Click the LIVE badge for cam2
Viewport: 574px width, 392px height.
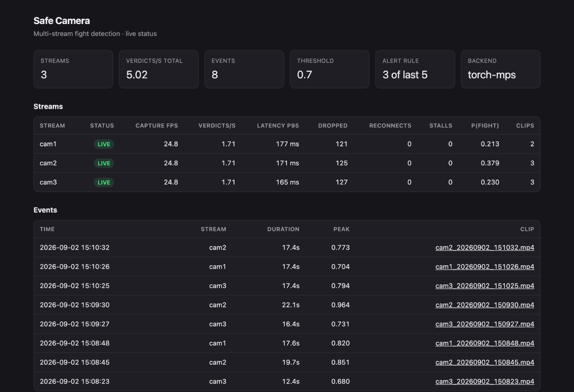point(104,163)
